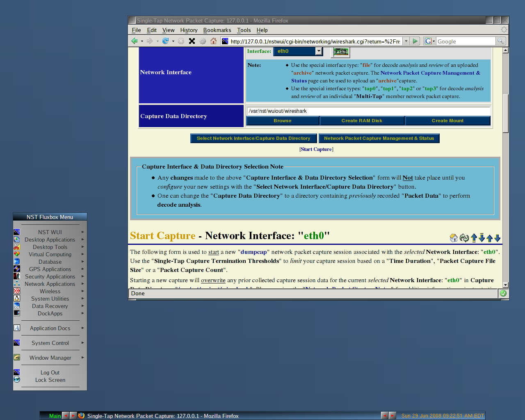Click the eth0 network card icon
The height and width of the screenshot is (420, 525).
(341, 52)
